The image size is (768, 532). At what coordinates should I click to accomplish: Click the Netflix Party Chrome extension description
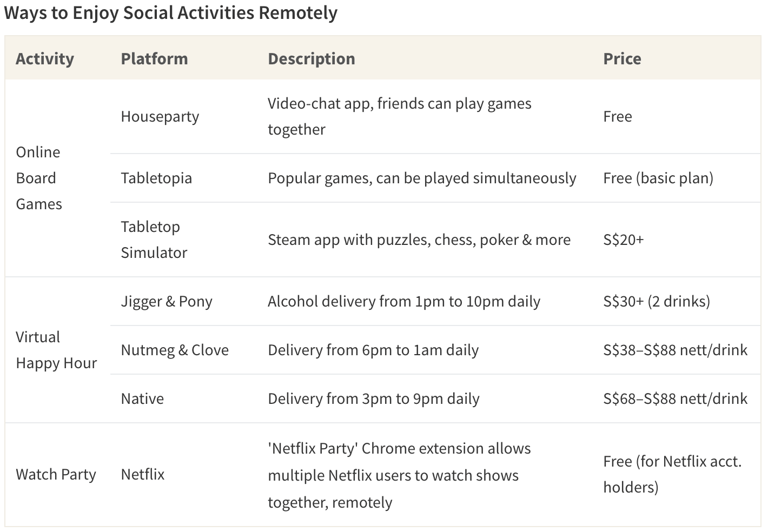click(399, 475)
